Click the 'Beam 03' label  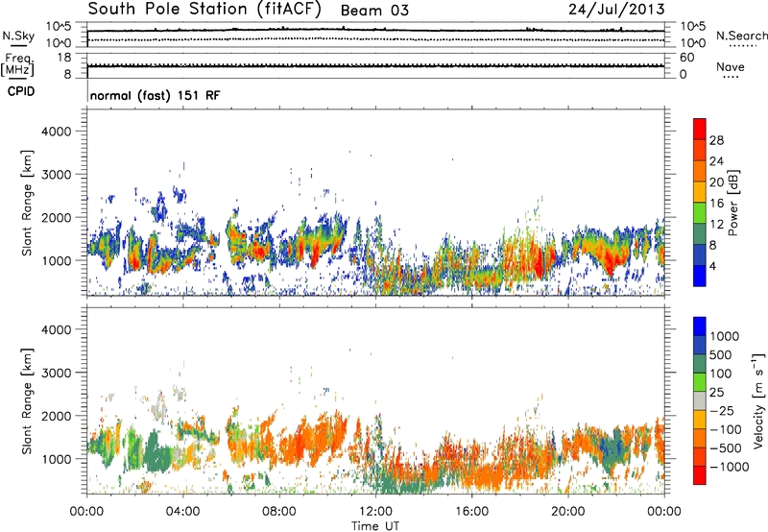click(x=374, y=11)
